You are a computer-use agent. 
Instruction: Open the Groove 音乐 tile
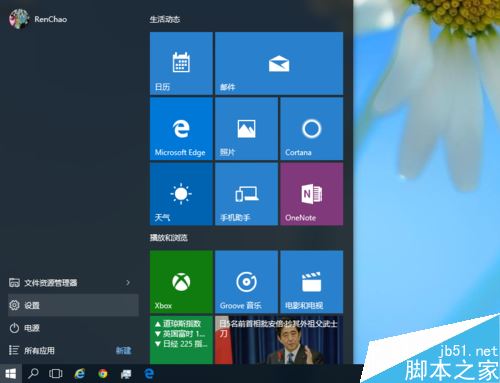[x=246, y=282]
